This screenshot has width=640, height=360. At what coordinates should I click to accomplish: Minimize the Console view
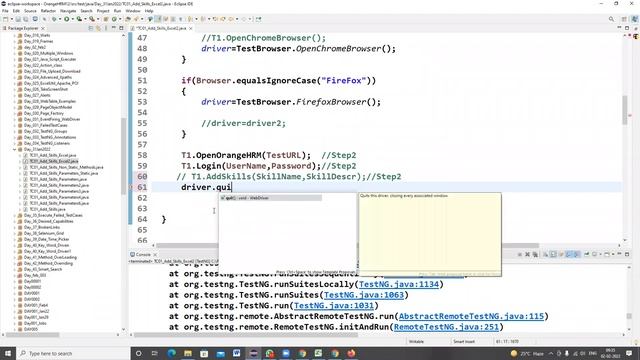click(619, 254)
